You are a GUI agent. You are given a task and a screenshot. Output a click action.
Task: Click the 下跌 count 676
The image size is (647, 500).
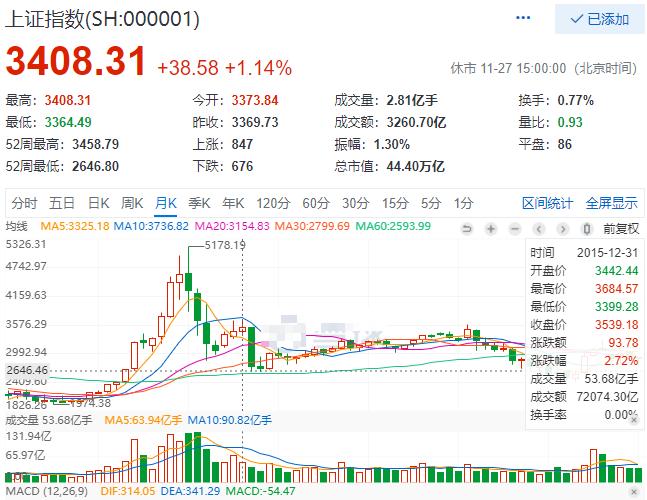tap(242, 166)
